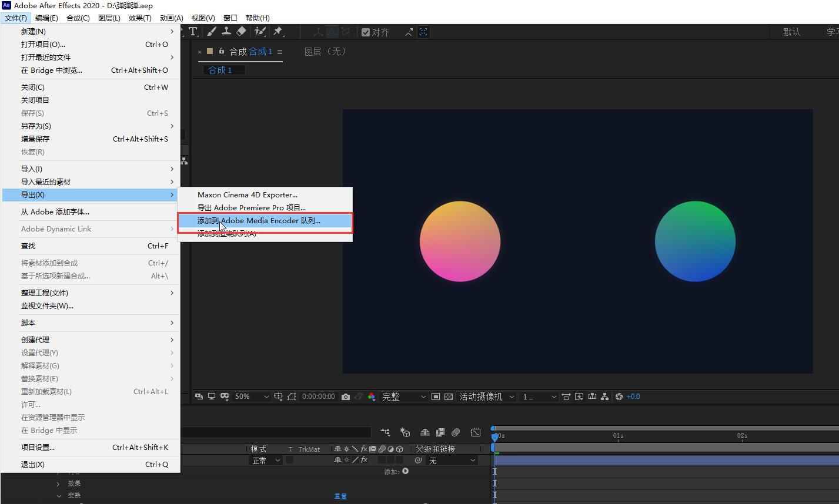Image resolution: width=839 pixels, height=504 pixels.
Task: Switch to the 图层（无）tab
Action: pos(326,52)
